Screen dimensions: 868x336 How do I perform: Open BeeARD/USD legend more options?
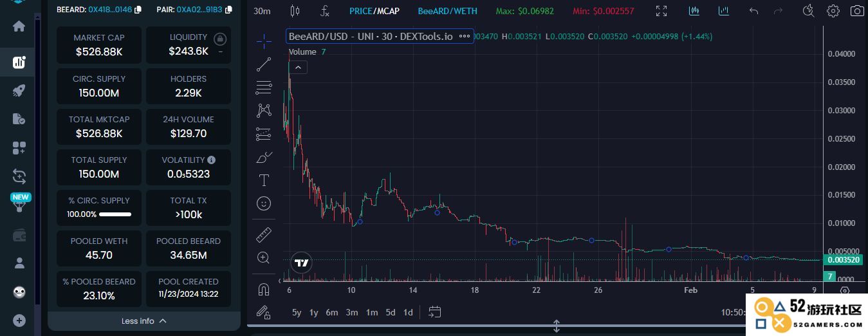[465, 37]
